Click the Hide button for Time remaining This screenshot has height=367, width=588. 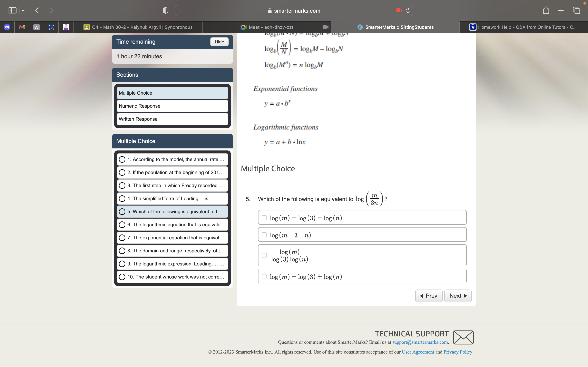point(219,42)
